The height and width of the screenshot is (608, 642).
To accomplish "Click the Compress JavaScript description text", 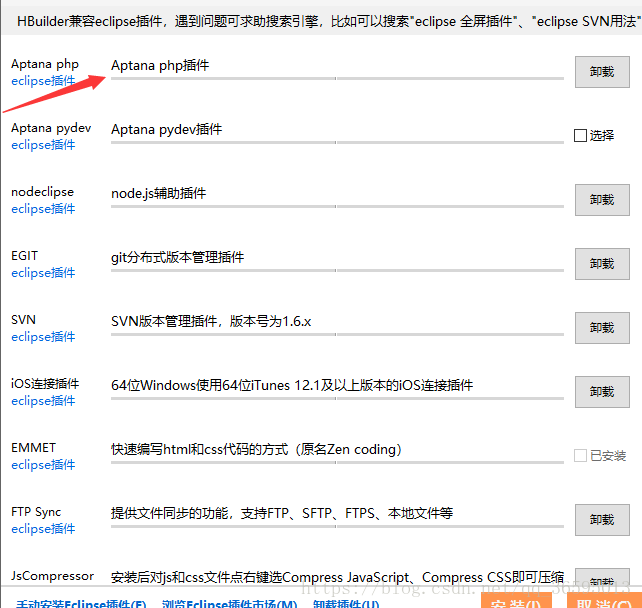I will [337, 577].
